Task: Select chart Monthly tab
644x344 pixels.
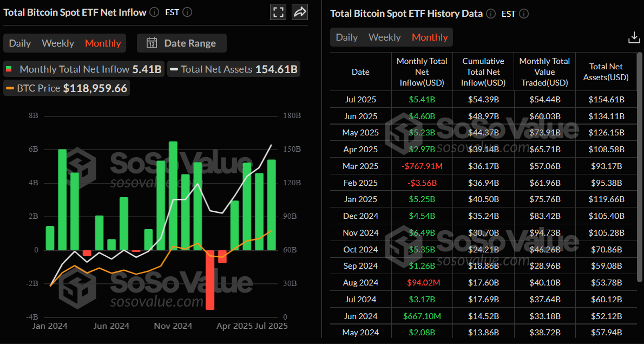Action: (103, 43)
